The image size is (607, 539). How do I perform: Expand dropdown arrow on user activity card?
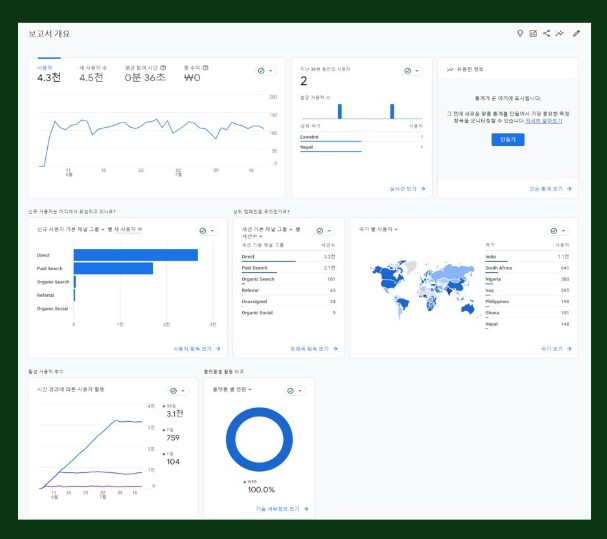click(x=183, y=391)
